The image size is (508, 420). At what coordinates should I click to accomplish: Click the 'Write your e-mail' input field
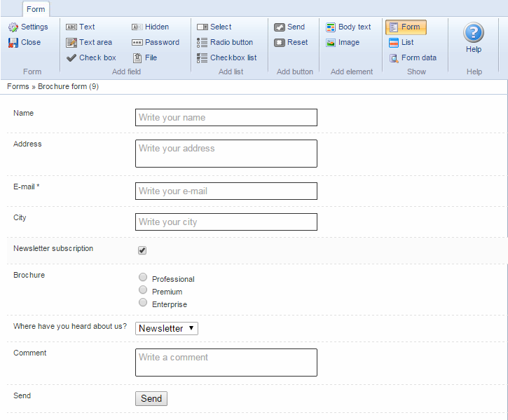click(x=226, y=191)
